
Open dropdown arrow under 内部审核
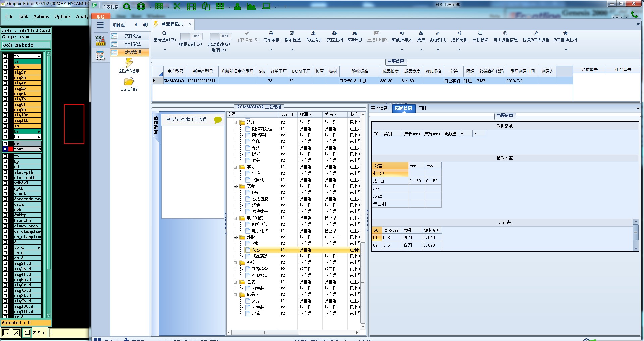click(x=271, y=50)
